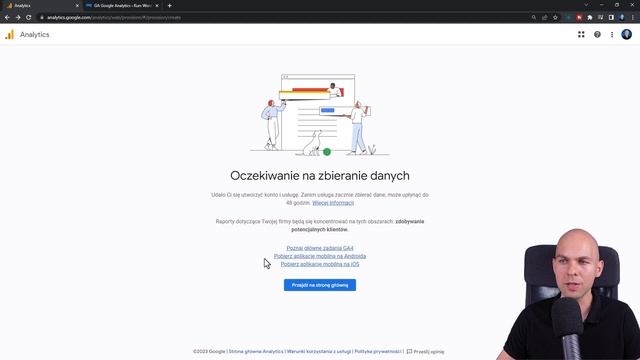Click the red extension icon in toolbar
This screenshot has height=360, width=640.
579,18
